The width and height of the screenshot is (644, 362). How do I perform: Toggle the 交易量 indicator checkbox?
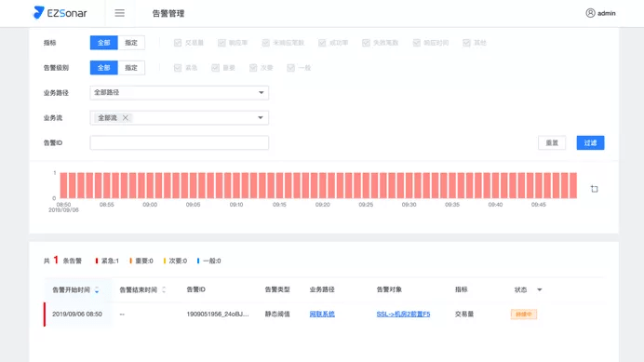coord(178,43)
